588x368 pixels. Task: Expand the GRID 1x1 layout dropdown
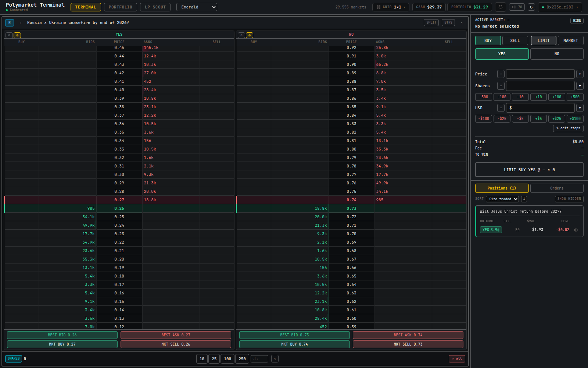pos(391,7)
